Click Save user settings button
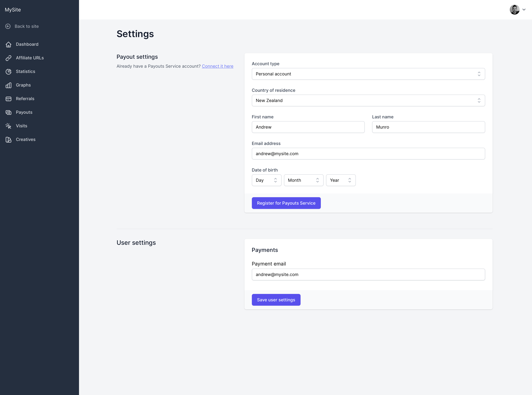Image resolution: width=532 pixels, height=395 pixels. coord(276,300)
